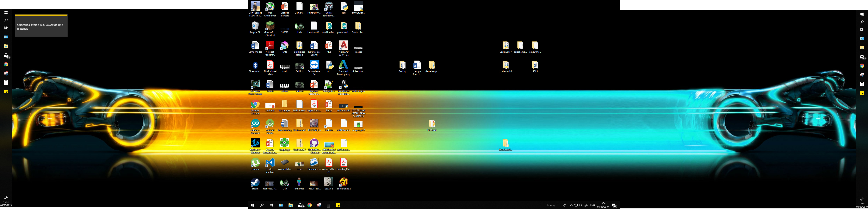Select the µTorrent desktop icon
This screenshot has height=209, width=868.
coord(255,164)
